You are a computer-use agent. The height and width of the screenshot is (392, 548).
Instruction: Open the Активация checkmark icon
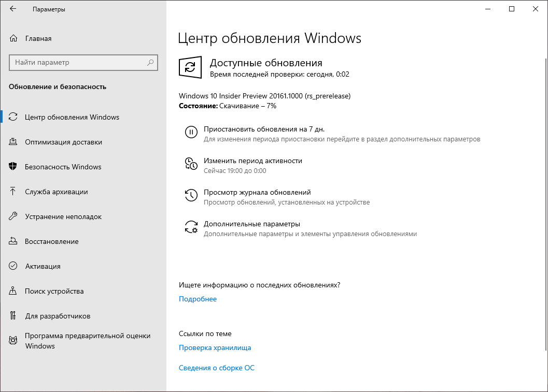click(13, 266)
